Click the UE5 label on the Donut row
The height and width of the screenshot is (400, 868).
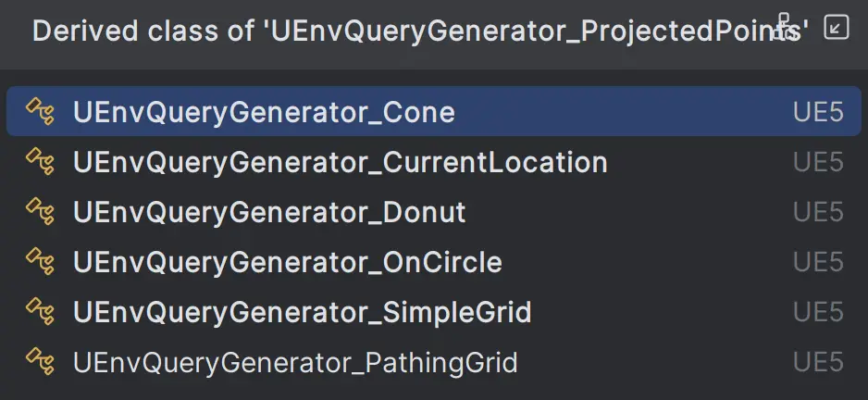tap(818, 213)
